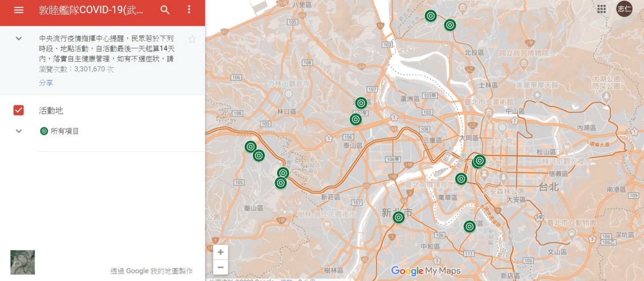Click the Google My Maps logo
This screenshot has height=281, width=644.
tap(425, 271)
